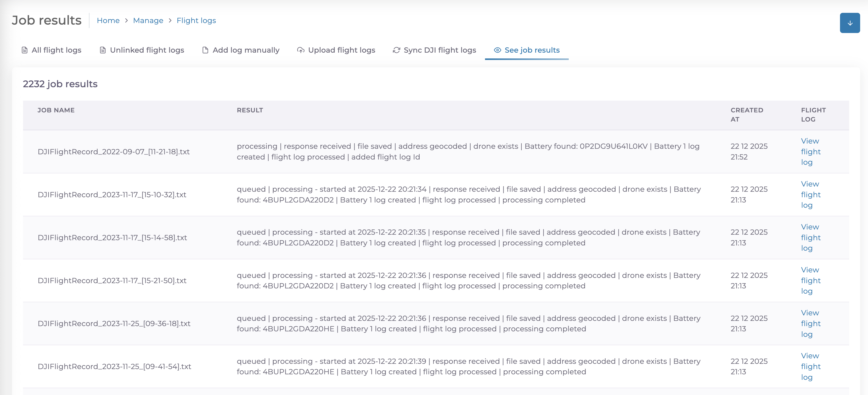The image size is (868, 395).
Task: Switch to the Upload flight logs tab
Action: [x=341, y=50]
